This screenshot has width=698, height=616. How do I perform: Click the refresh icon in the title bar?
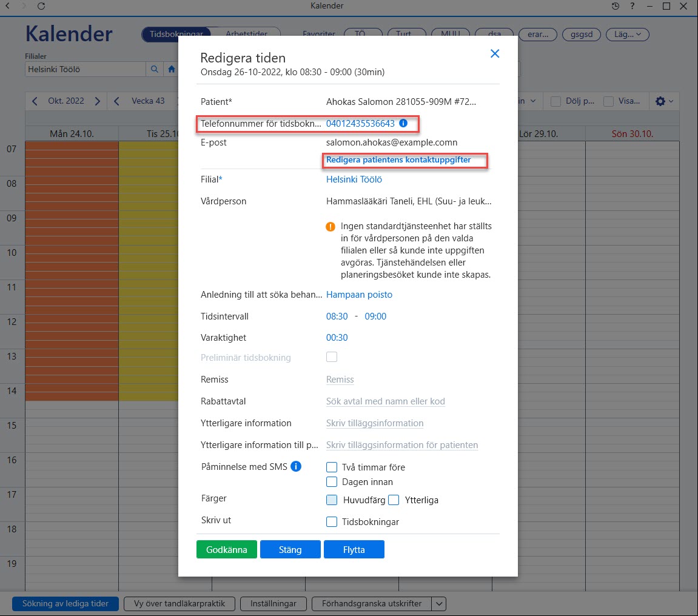(x=41, y=6)
